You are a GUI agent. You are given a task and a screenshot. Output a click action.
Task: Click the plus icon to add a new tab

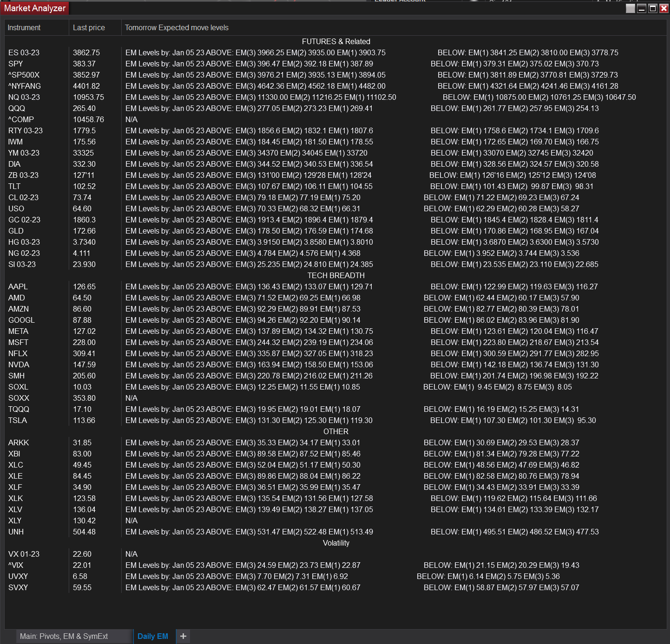183,637
